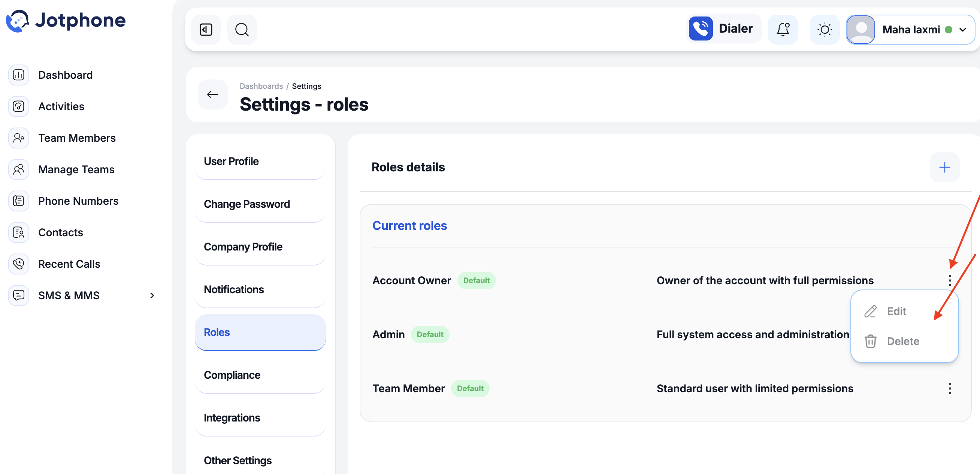Click the Current roles heading

tap(409, 226)
